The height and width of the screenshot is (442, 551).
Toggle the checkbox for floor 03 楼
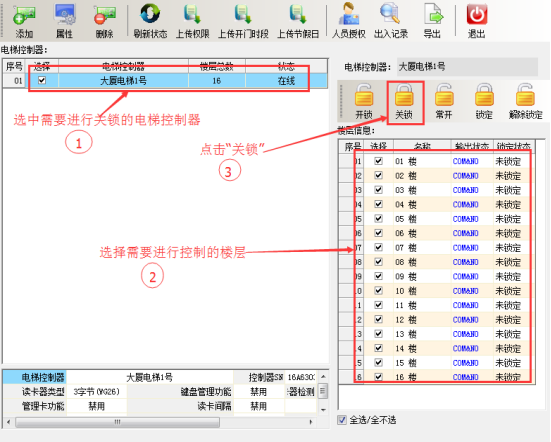click(x=378, y=190)
